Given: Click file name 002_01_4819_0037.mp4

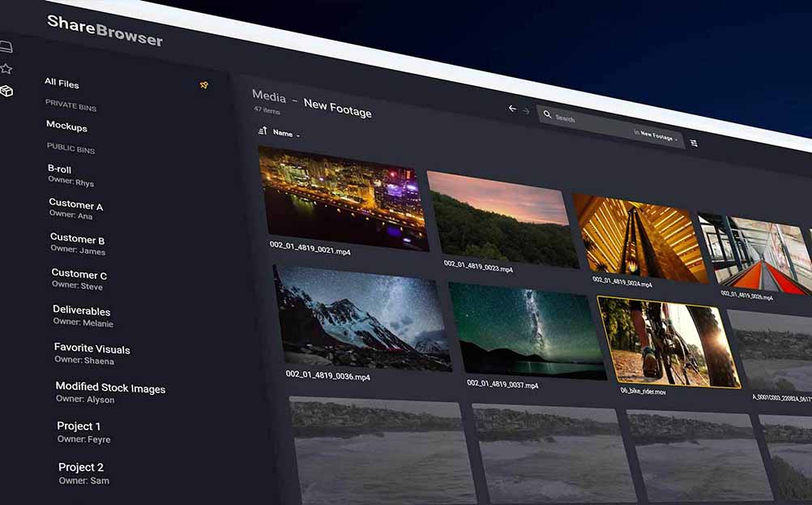Looking at the screenshot, I should pyautogui.click(x=502, y=383).
